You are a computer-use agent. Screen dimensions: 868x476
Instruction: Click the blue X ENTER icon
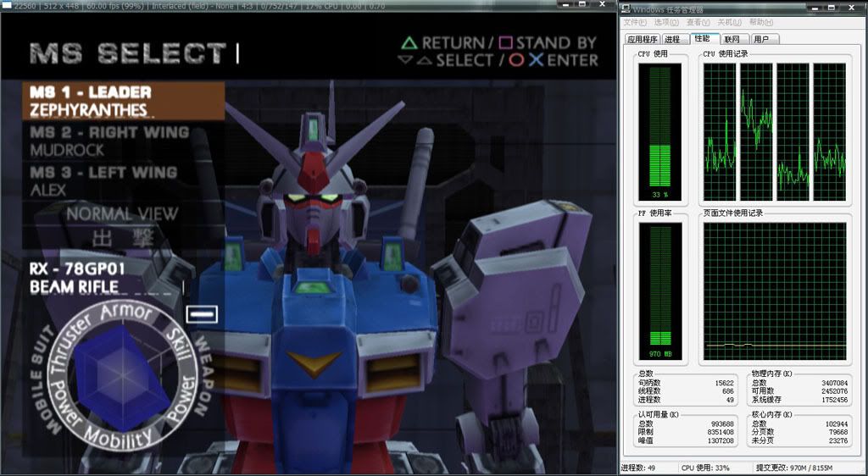536,60
